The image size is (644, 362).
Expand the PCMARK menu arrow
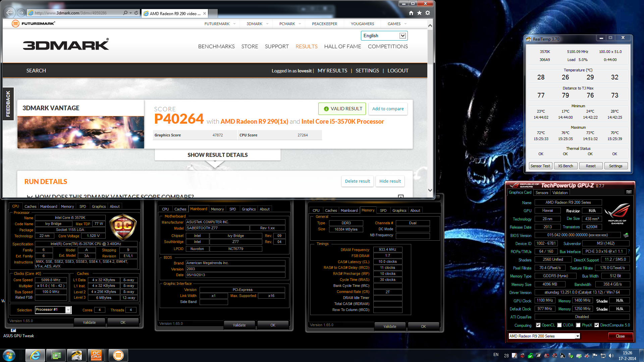click(300, 24)
